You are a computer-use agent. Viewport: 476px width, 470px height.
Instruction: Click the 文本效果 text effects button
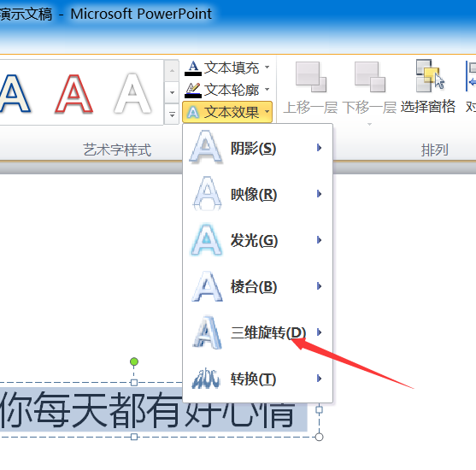pyautogui.click(x=227, y=112)
